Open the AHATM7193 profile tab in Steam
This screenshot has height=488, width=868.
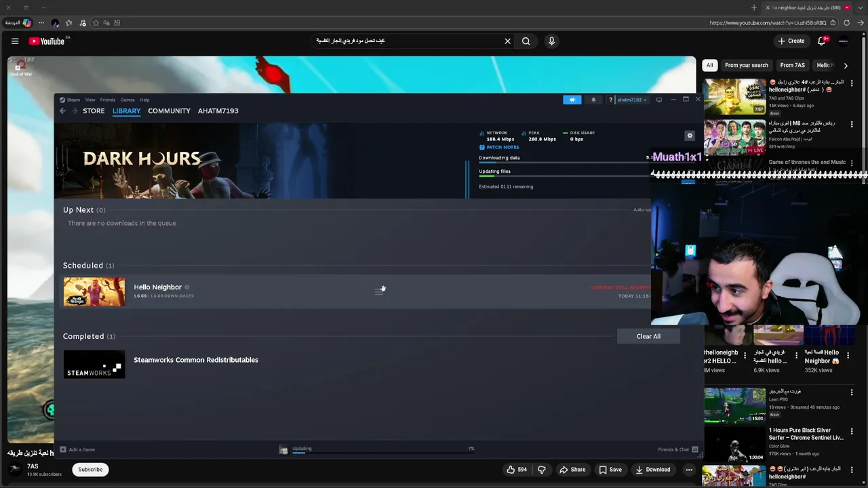point(218,111)
